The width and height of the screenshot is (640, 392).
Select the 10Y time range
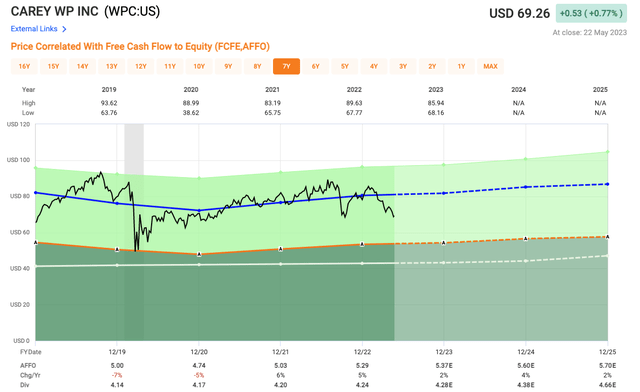(199, 66)
